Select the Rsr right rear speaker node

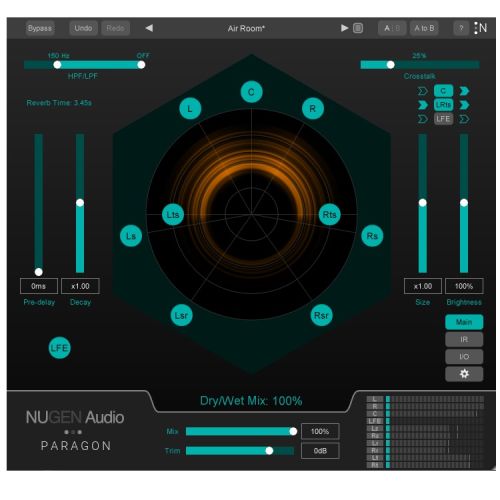(x=321, y=315)
